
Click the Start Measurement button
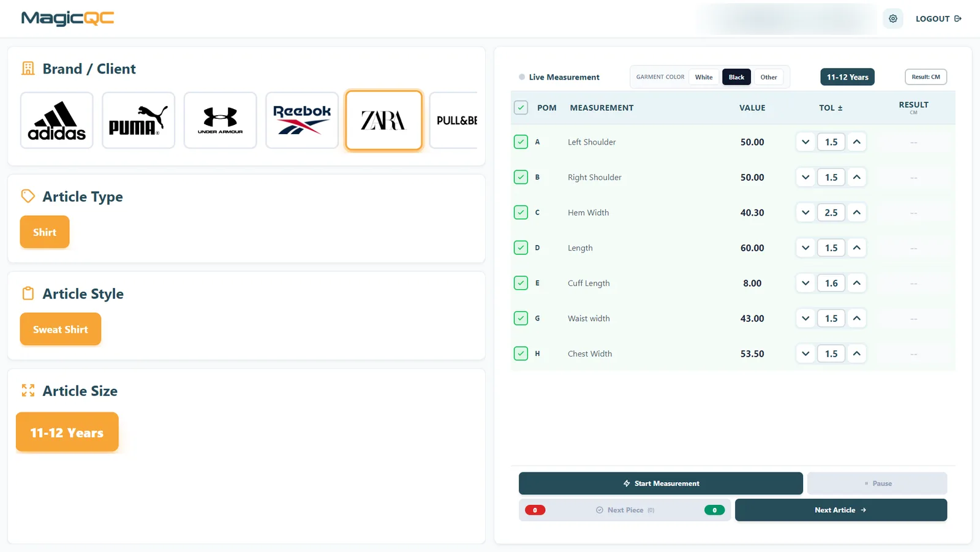pos(661,483)
